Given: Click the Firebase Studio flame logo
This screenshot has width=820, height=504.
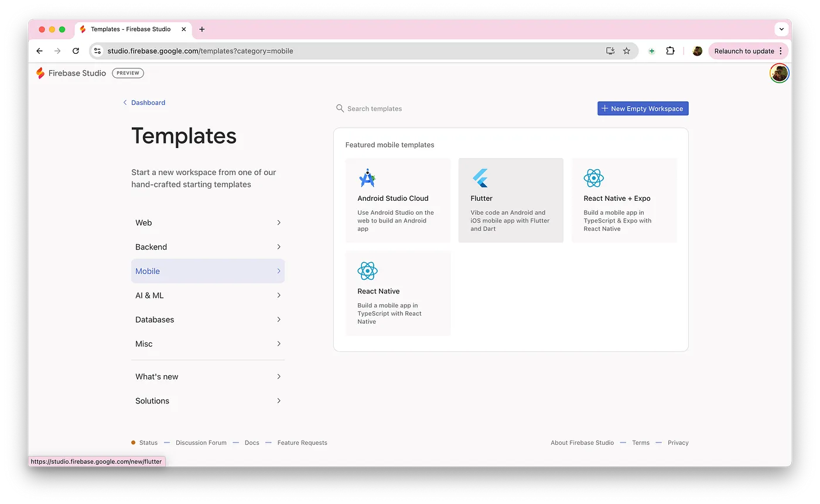Looking at the screenshot, I should [40, 73].
